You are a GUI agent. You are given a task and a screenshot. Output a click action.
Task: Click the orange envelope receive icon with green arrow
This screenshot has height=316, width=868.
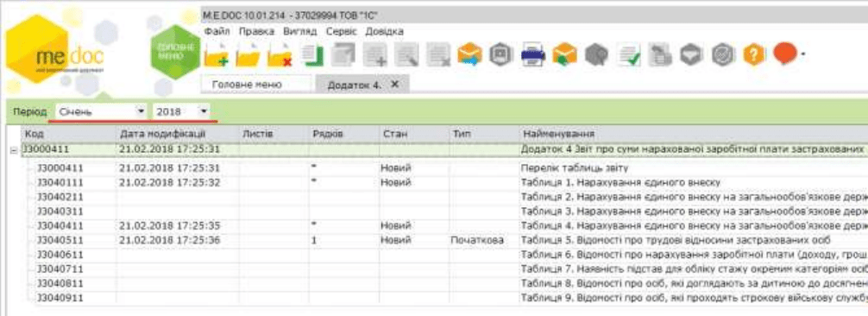tap(564, 55)
